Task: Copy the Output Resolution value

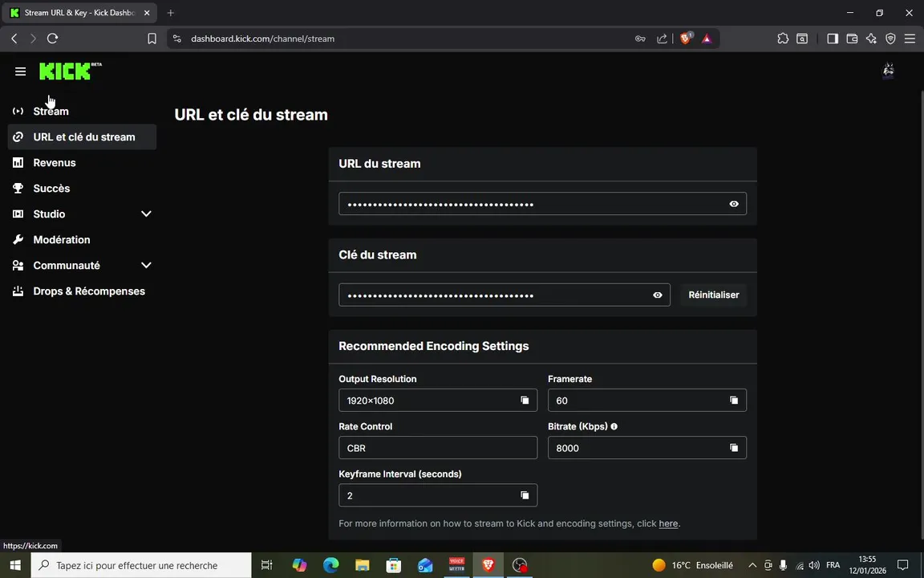Action: click(525, 401)
